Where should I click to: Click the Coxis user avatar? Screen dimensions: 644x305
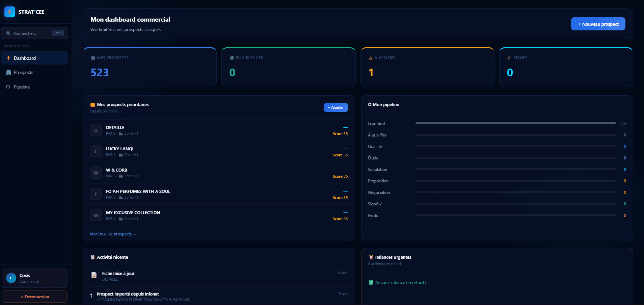click(11, 278)
